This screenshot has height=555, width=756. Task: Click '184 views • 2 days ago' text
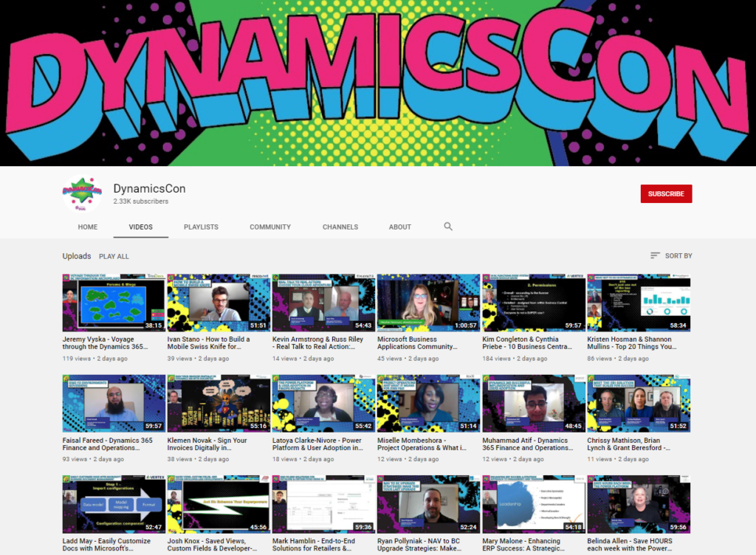(515, 359)
